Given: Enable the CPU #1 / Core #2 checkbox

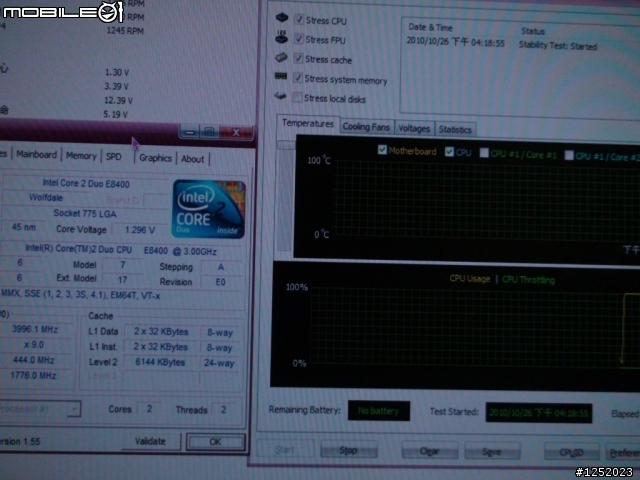Looking at the screenshot, I should pos(569,155).
